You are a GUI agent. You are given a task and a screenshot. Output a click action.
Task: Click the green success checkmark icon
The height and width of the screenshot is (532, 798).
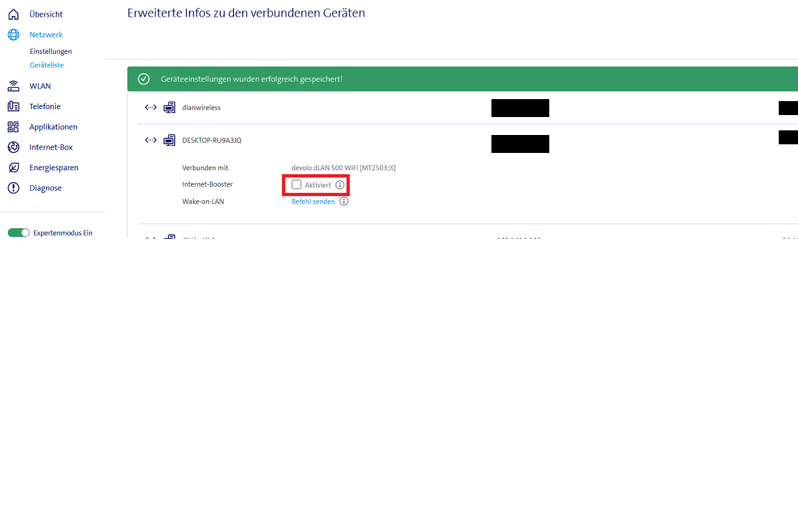click(x=144, y=79)
